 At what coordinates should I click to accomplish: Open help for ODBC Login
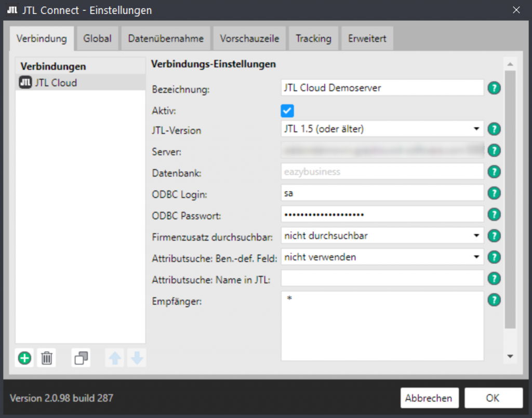494,193
